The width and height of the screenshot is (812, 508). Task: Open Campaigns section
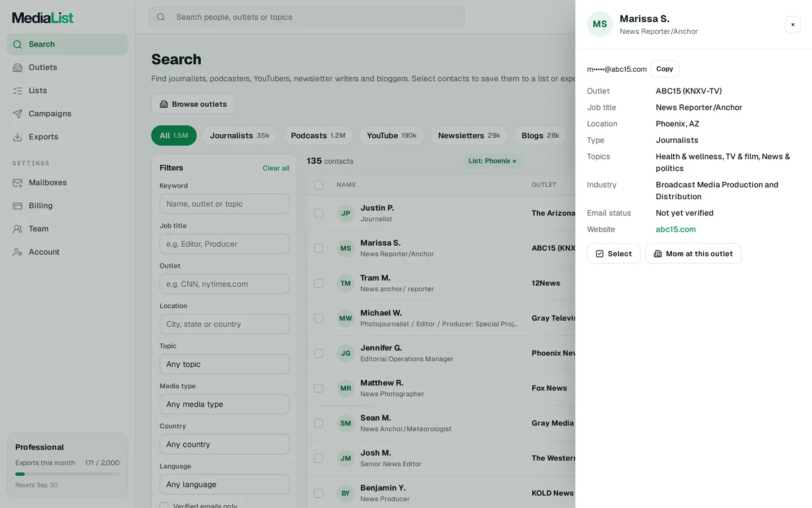(67, 113)
